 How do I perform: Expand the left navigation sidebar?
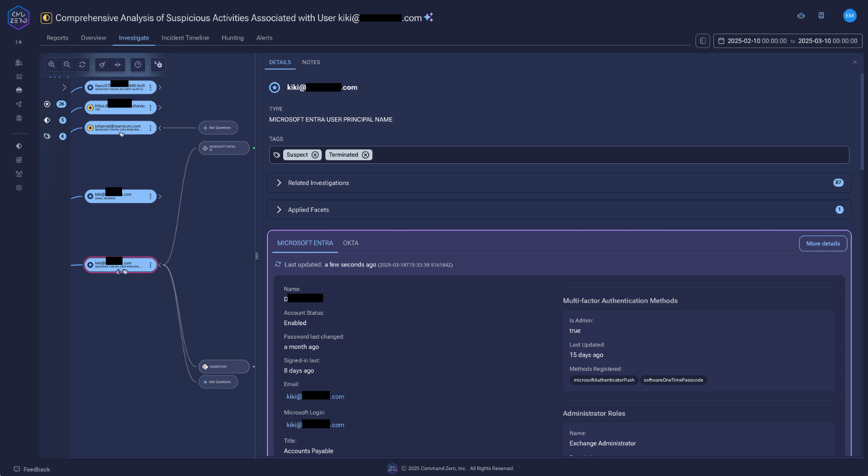tap(18, 42)
